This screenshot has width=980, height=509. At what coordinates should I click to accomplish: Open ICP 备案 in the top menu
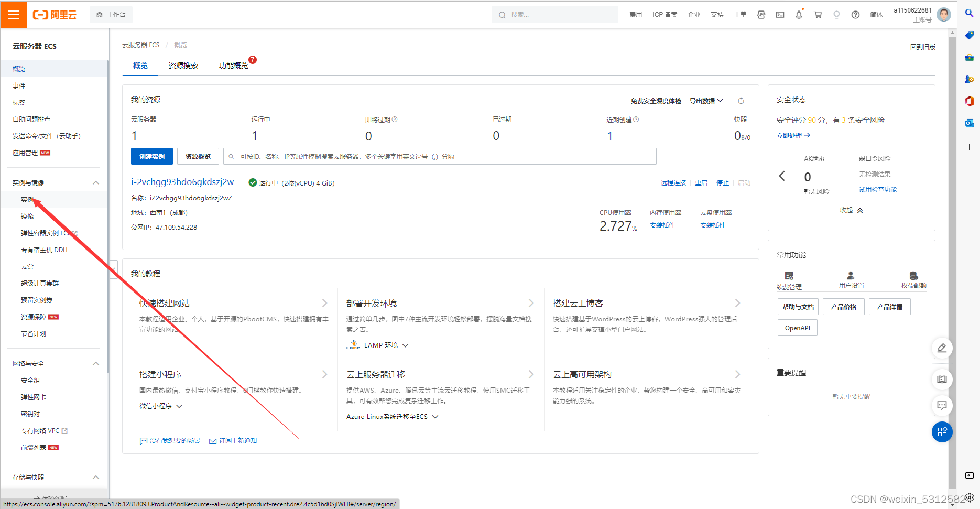tap(665, 15)
